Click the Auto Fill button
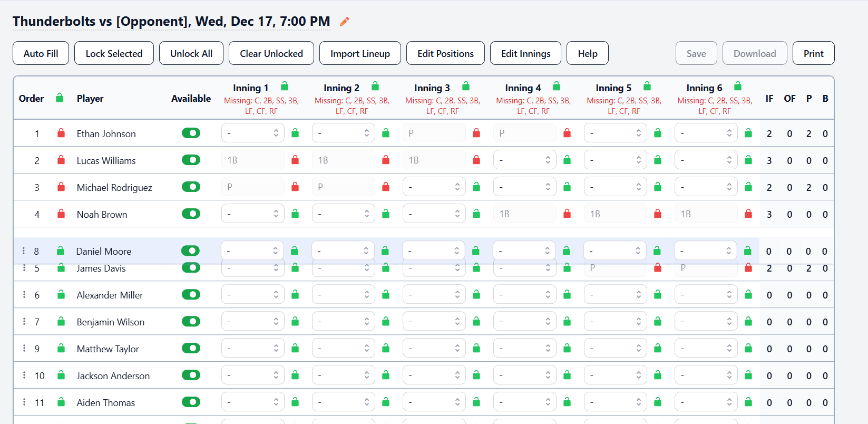 coord(41,53)
